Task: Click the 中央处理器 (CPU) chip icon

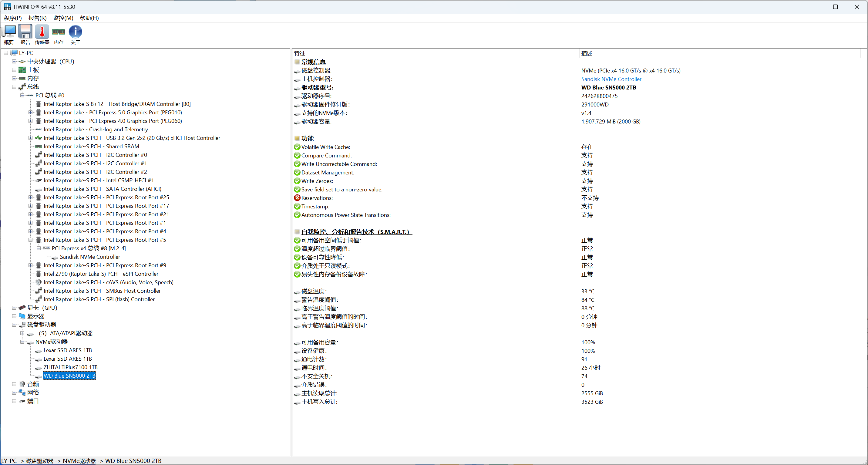Action: pyautogui.click(x=22, y=61)
